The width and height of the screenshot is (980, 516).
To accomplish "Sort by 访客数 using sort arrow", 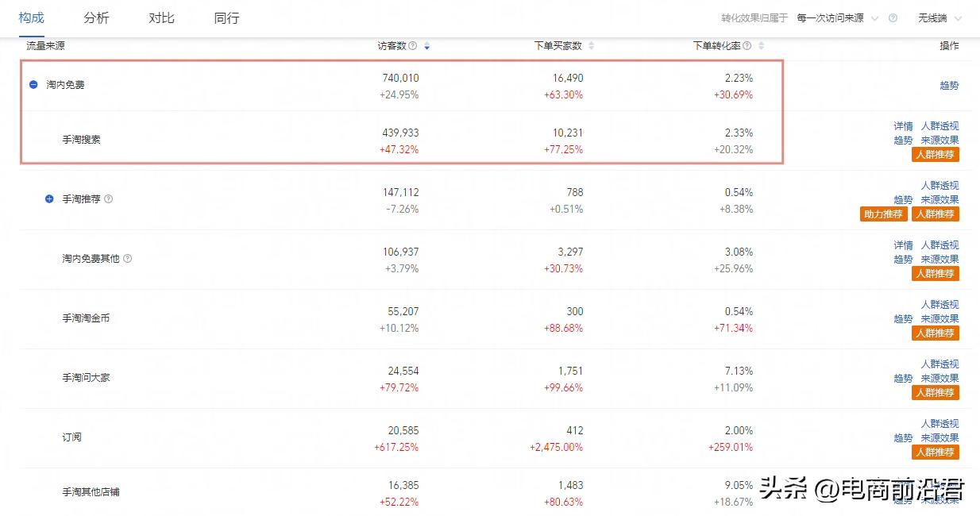I will point(427,46).
